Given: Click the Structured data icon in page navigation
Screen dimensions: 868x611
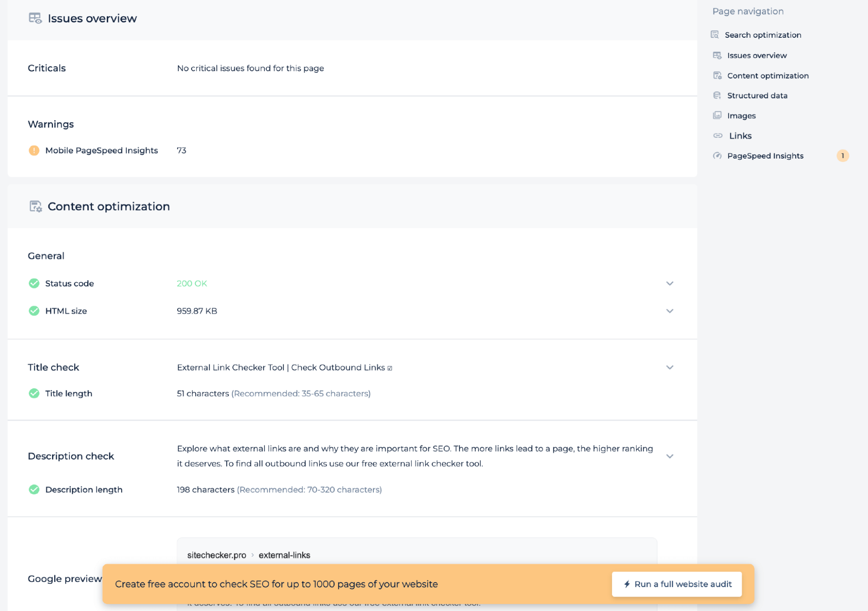Looking at the screenshot, I should tap(717, 96).
